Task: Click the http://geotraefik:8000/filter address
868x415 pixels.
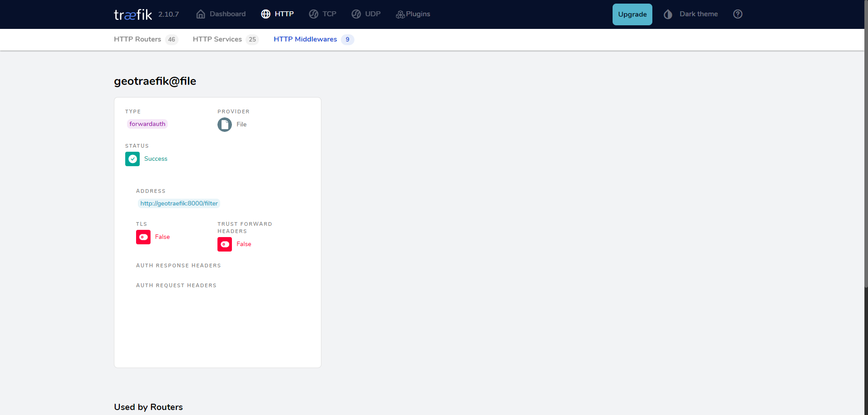Action: click(x=179, y=204)
